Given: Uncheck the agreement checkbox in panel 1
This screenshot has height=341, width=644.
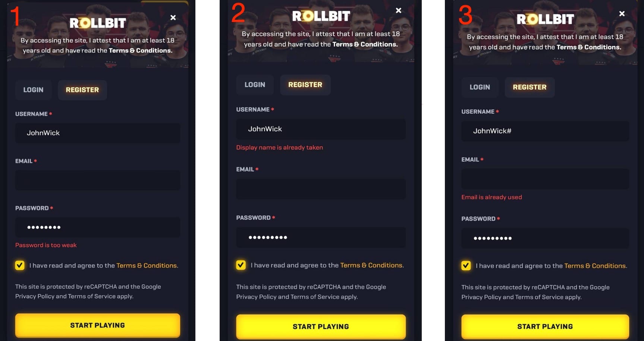Looking at the screenshot, I should 20,265.
